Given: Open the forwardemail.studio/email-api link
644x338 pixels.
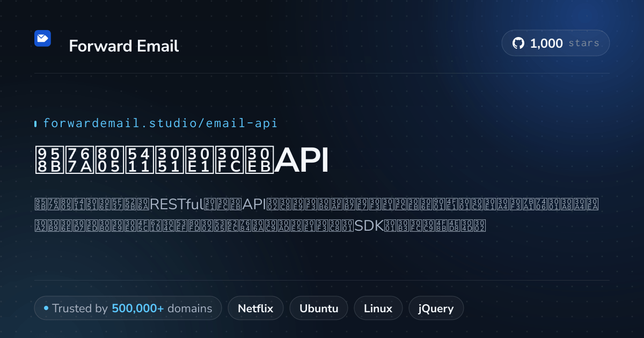Looking at the screenshot, I should (160, 123).
